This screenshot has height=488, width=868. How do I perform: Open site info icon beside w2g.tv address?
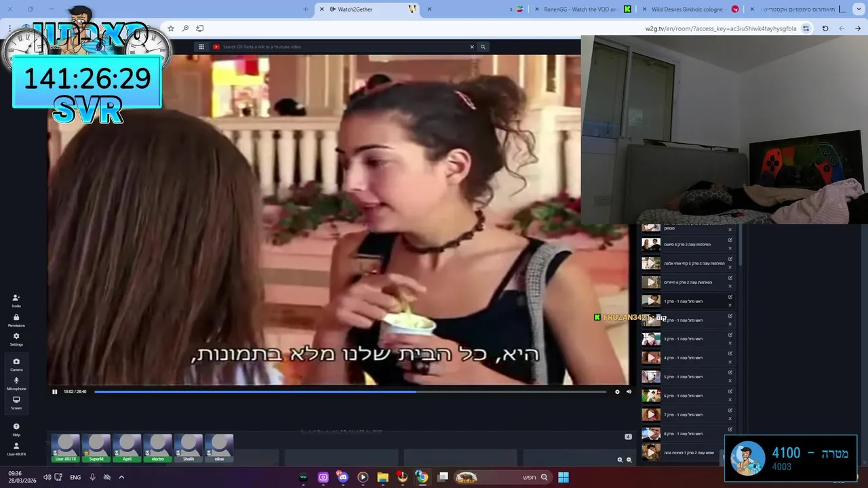point(806,28)
